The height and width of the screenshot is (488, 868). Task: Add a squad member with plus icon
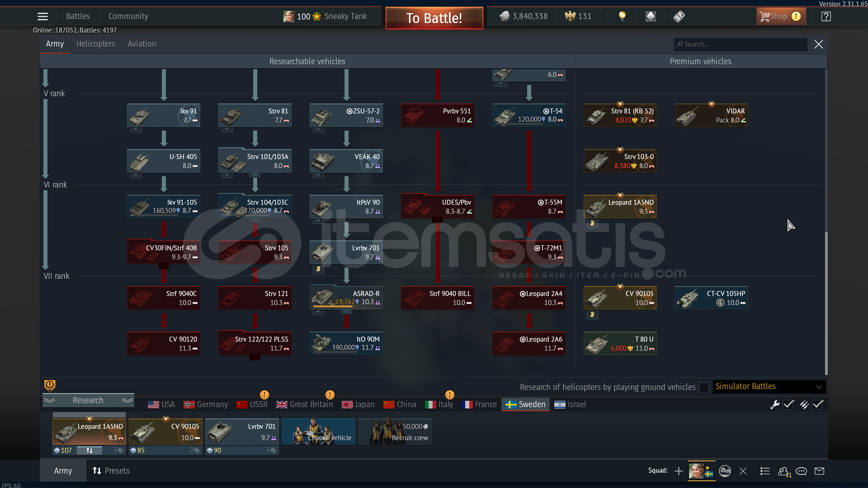coord(679,471)
